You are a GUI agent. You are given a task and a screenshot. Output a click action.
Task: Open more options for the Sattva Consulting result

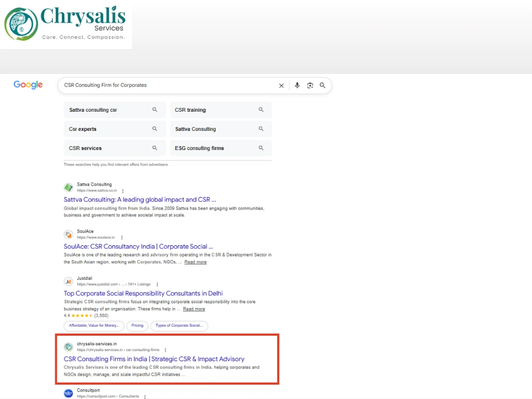coord(123,191)
